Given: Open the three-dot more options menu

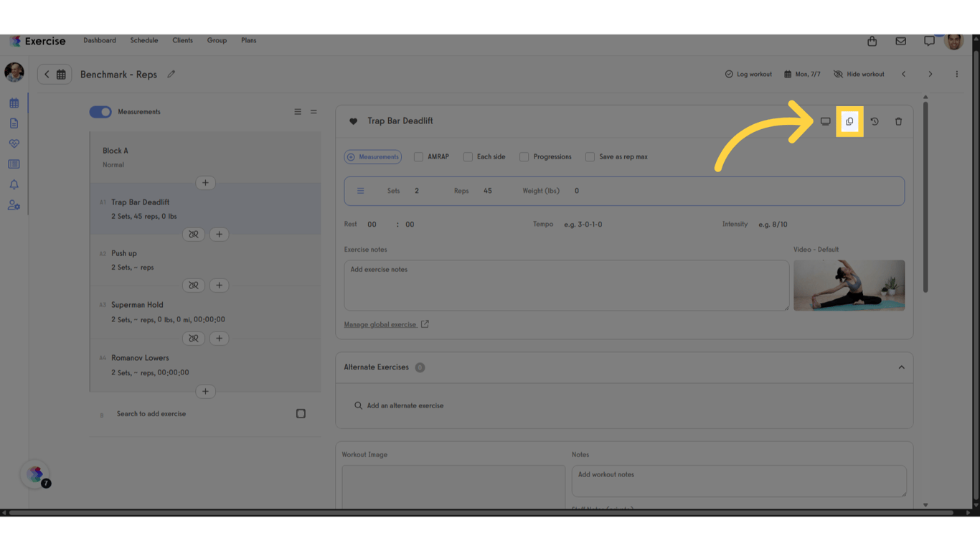Looking at the screenshot, I should 956,75.
